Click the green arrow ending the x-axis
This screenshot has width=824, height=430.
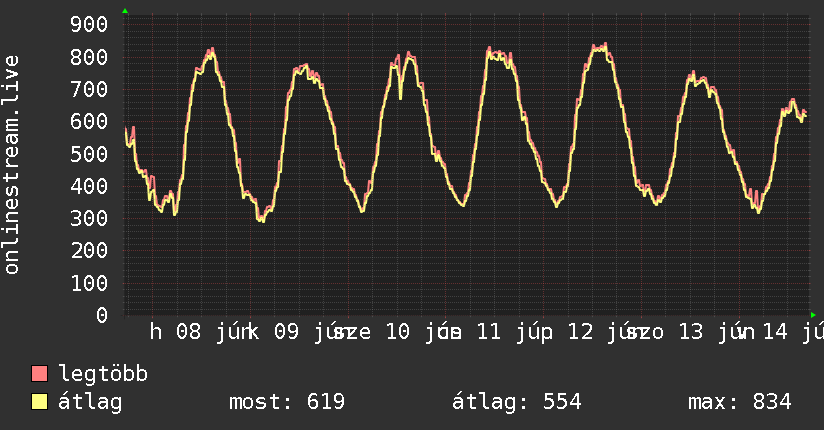point(813,315)
